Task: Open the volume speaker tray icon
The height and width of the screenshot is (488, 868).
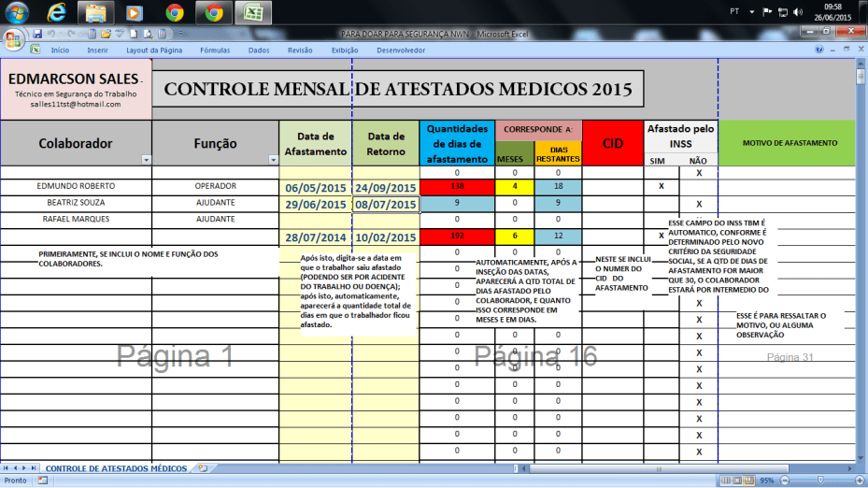Action: pos(798,11)
